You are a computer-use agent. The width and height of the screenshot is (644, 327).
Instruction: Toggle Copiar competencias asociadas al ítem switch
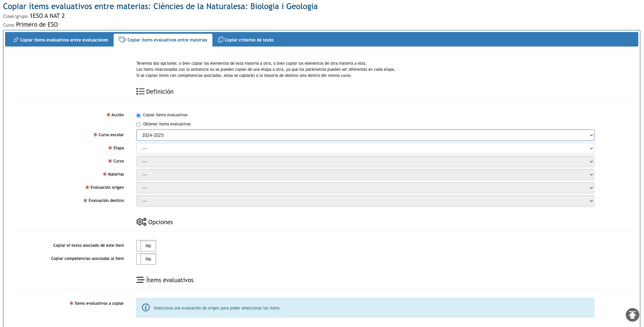(146, 259)
